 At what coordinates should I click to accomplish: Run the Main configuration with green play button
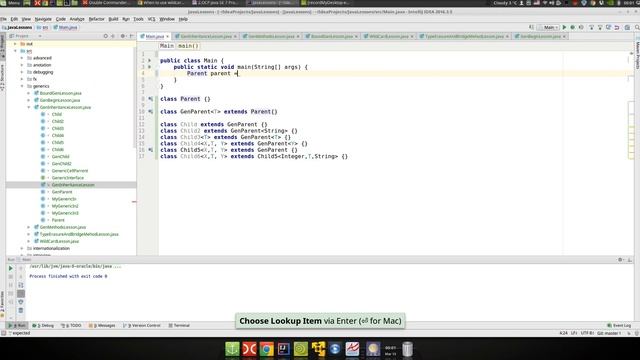pos(564,27)
